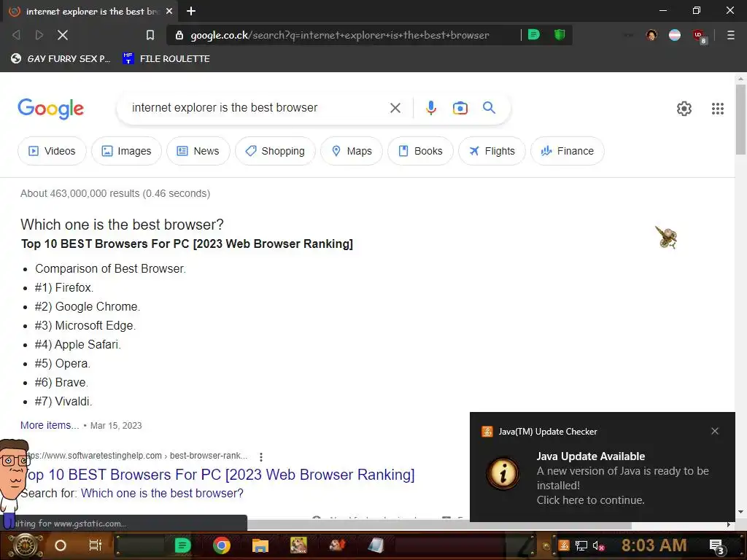Open the Start menu button on taskbar

25,545
